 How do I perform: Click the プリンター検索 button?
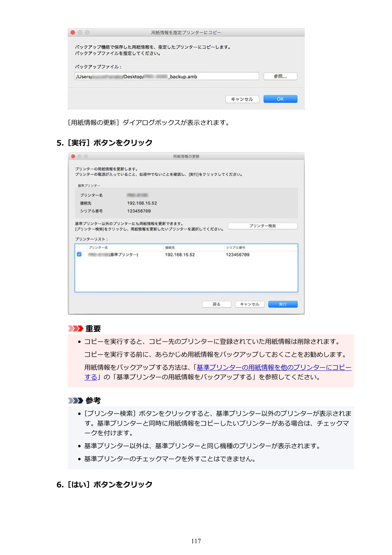pyautogui.click(x=262, y=226)
